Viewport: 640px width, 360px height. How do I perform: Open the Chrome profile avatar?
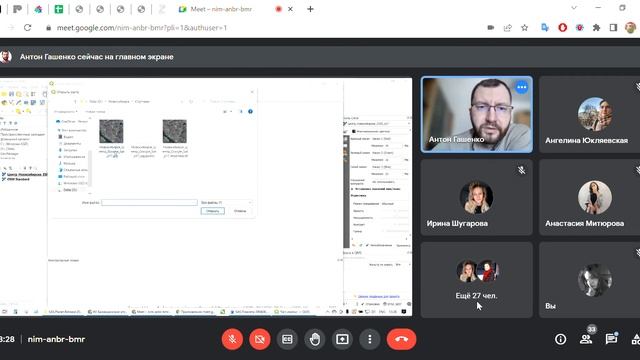point(631,28)
